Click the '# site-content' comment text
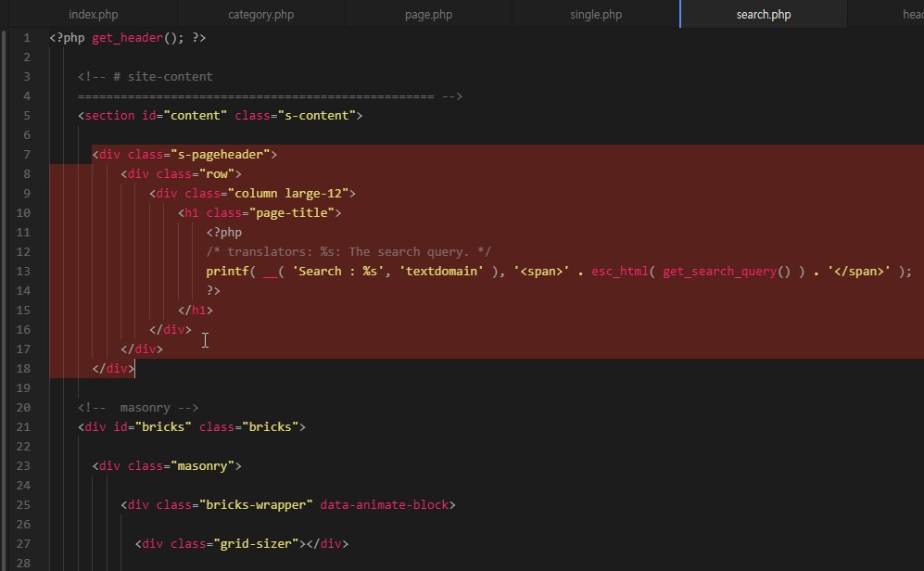Screen dimensions: 924x571 click(x=162, y=77)
